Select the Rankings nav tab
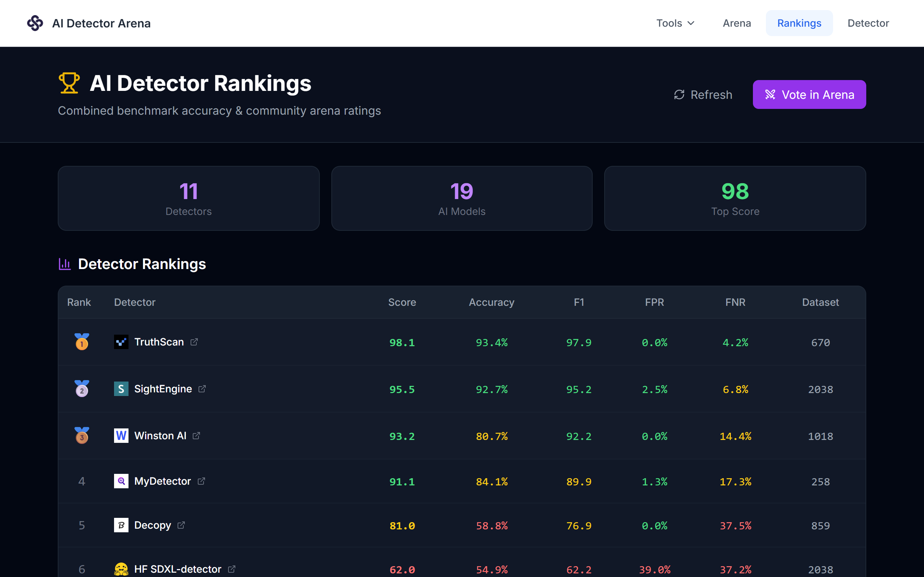Viewport: 924px width, 577px height. click(x=799, y=23)
